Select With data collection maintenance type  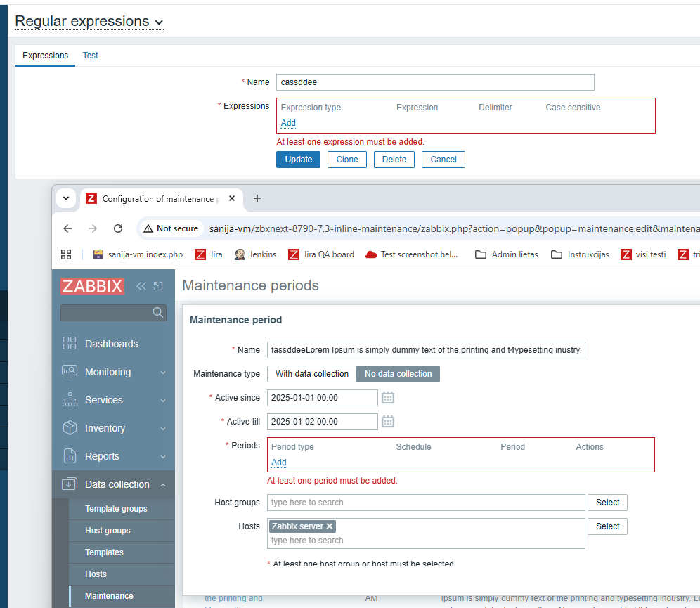click(x=312, y=374)
